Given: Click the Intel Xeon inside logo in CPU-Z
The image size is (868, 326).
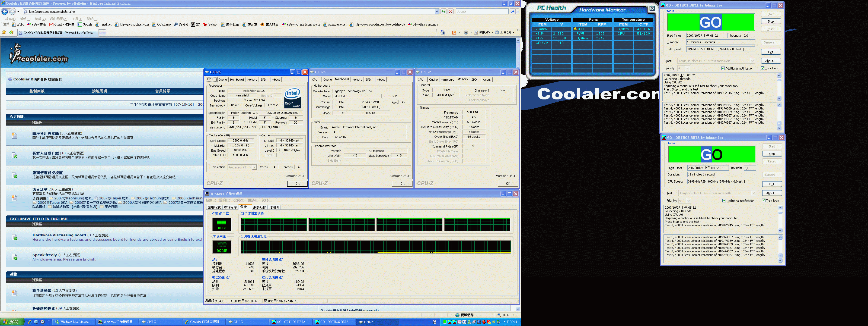Looking at the screenshot, I should (x=292, y=98).
